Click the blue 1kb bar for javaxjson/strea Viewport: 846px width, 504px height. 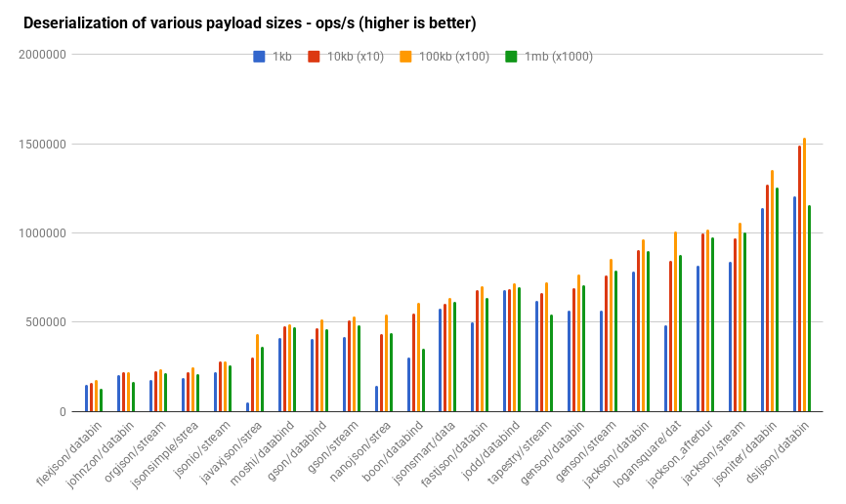click(248, 407)
